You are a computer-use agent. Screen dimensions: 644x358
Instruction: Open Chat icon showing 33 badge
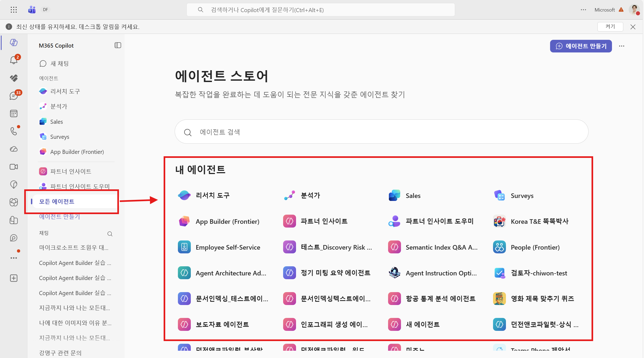(14, 95)
